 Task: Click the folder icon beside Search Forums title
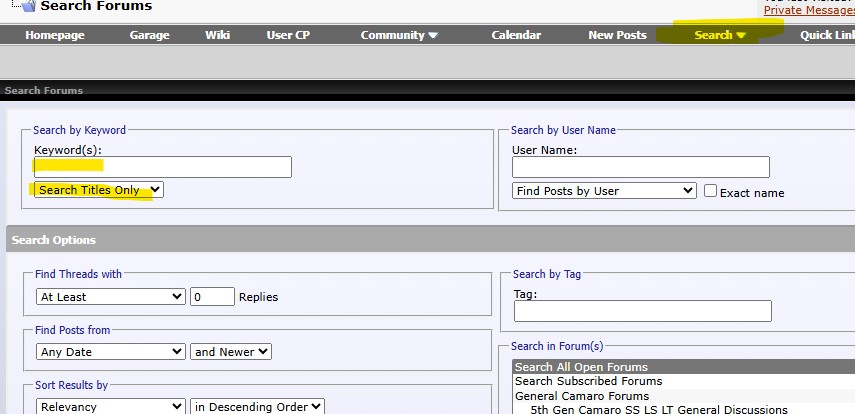28,6
